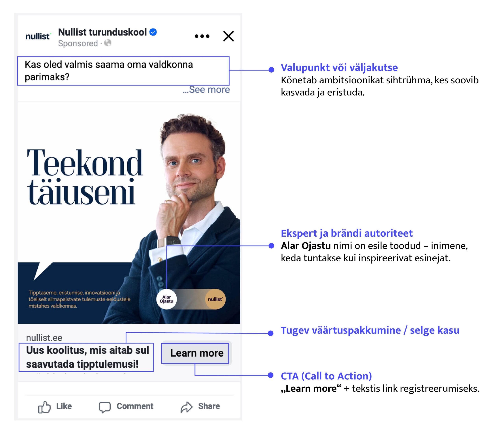504x439 pixels.
Task: Click the globe public audience icon
Action: point(108,43)
